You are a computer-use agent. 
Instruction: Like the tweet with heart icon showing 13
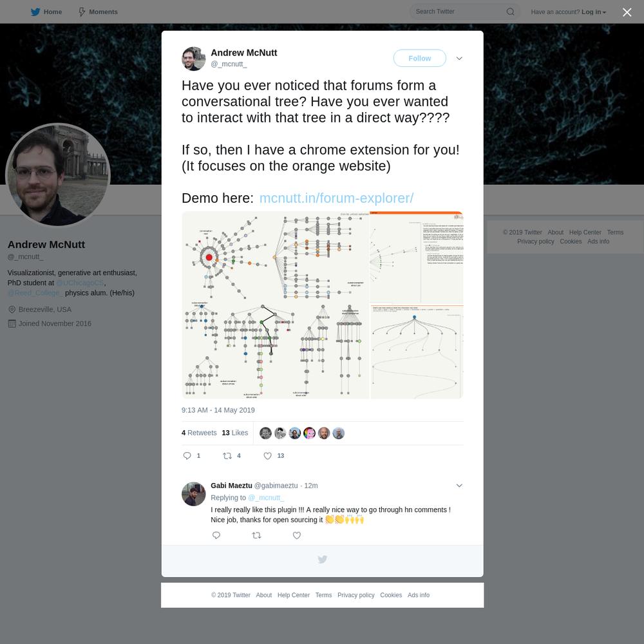pyautogui.click(x=267, y=455)
